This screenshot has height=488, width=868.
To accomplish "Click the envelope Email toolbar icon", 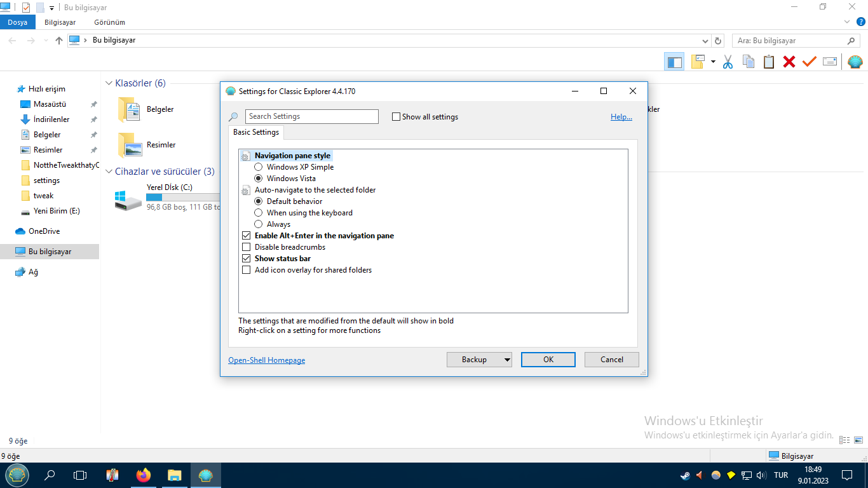I will click(829, 62).
